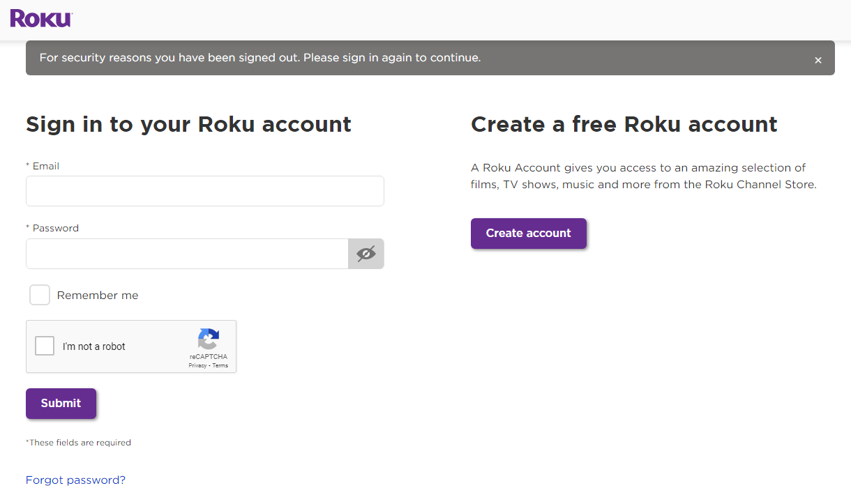Image resolution: width=851 pixels, height=504 pixels.
Task: Click the Email field label
Action: 42,166
